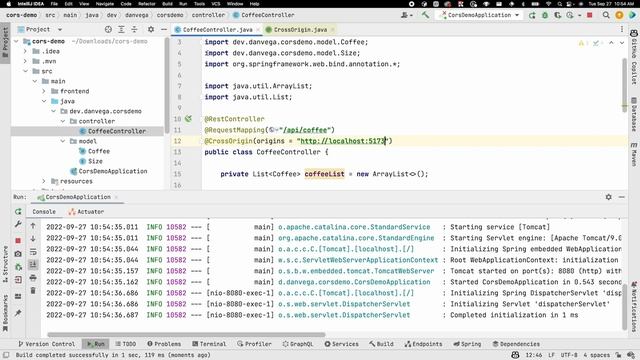Toggle the Notifications side panel
The image size is (640, 360).
coord(634,307)
